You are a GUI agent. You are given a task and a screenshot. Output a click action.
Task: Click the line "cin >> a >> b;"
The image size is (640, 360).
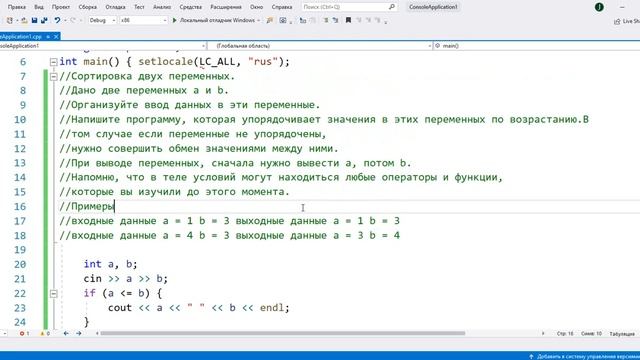(126, 279)
